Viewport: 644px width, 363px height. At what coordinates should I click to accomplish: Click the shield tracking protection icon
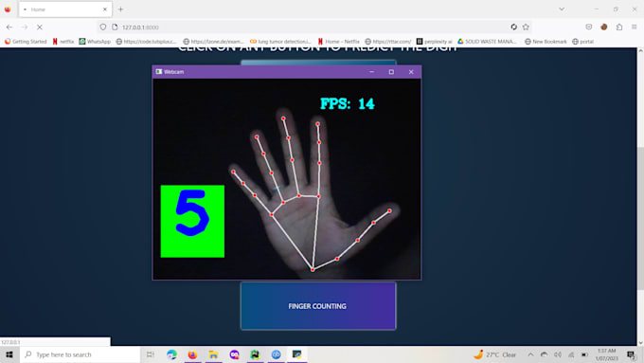coord(103,27)
